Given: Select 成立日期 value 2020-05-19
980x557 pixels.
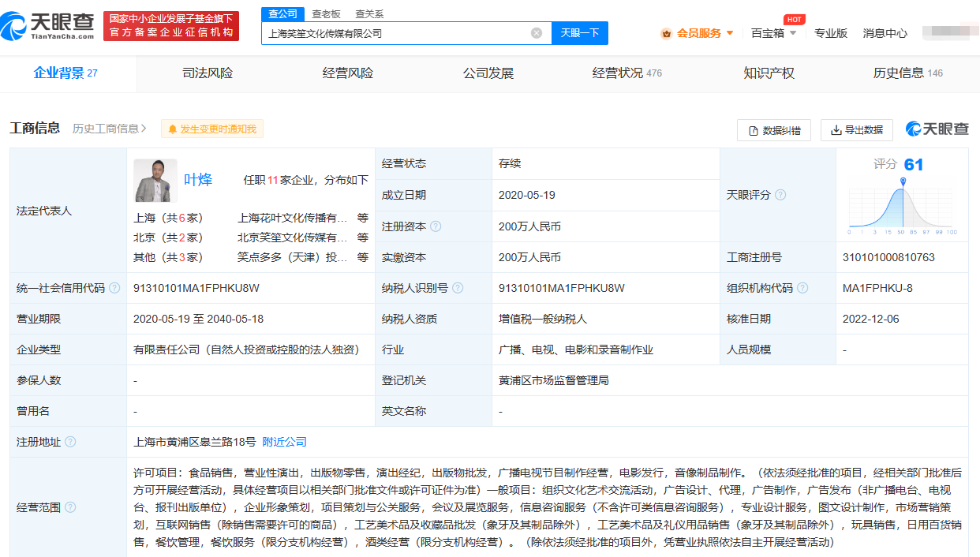Looking at the screenshot, I should click(526, 195).
